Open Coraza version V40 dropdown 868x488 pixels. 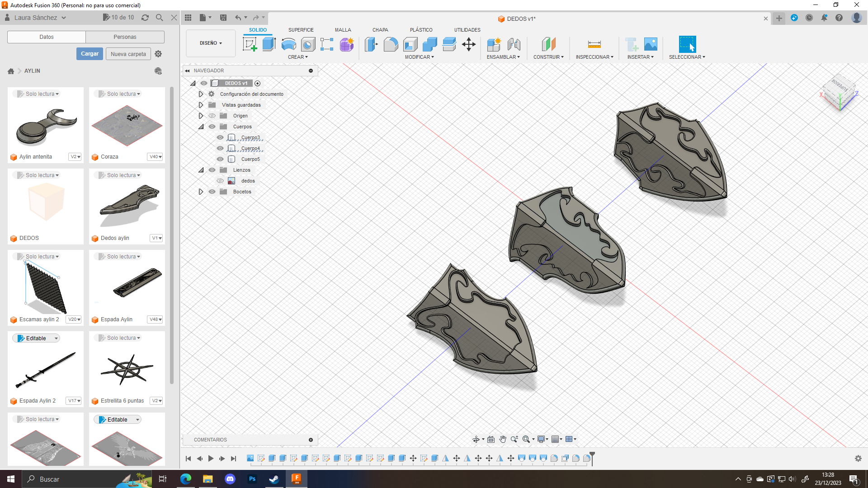155,157
